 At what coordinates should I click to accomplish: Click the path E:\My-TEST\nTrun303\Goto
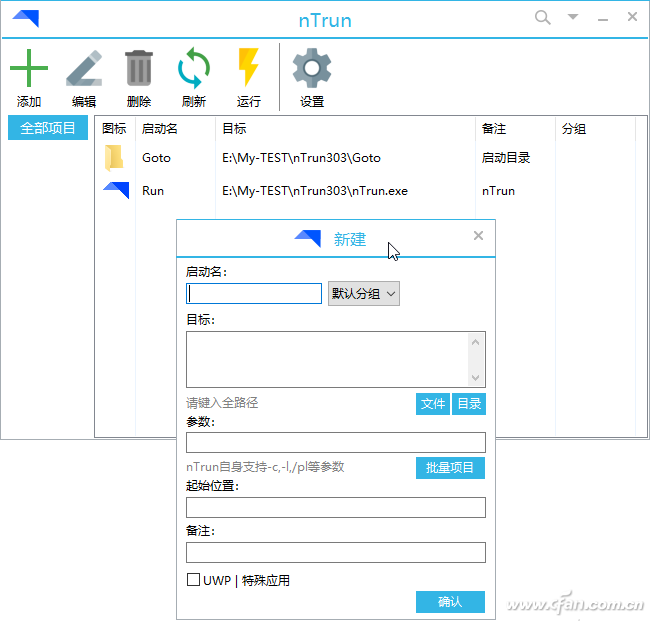tap(301, 158)
